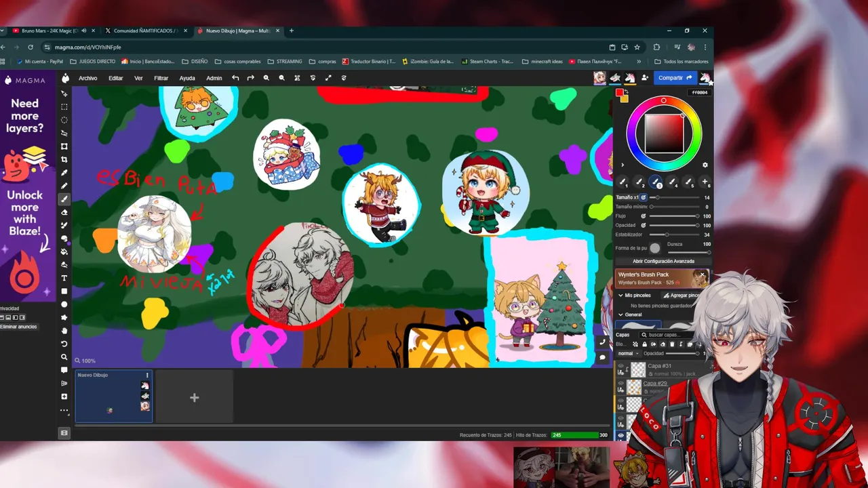Open the Ayuda menu
This screenshot has height=488, width=868.
(187, 78)
